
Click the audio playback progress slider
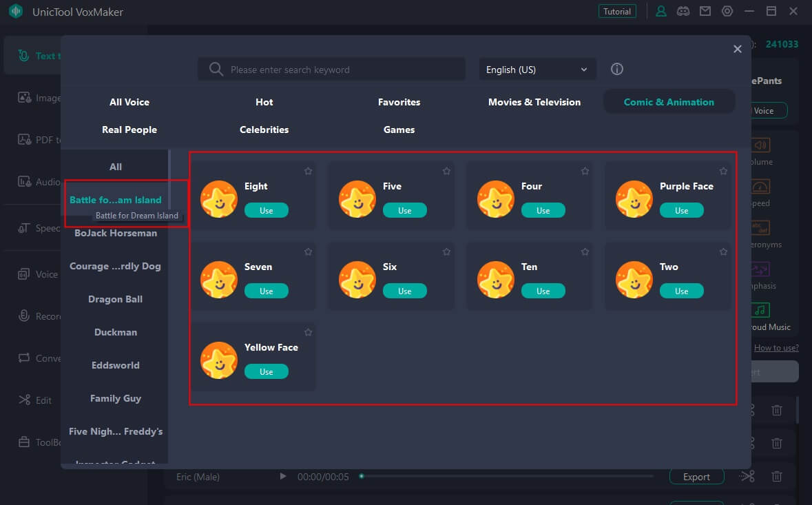tap(506, 476)
